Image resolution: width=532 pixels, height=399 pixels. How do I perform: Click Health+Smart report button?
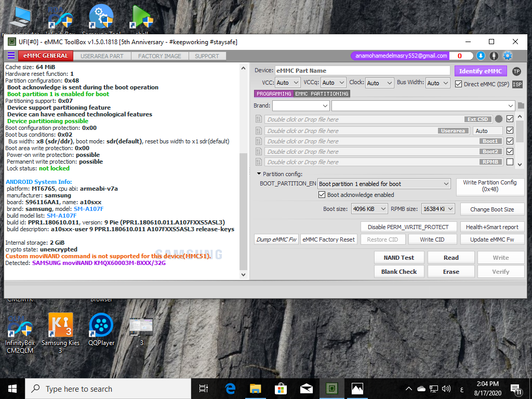click(x=492, y=227)
